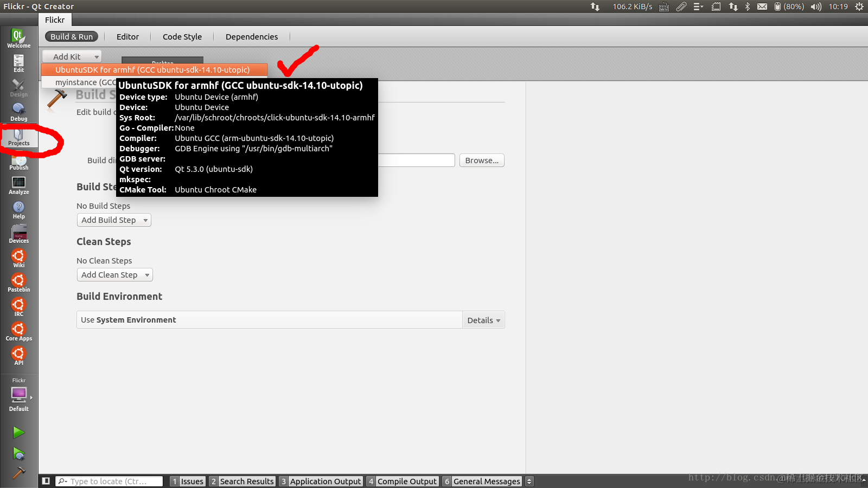Open the Flickr Default kit selector
Image resolution: width=868 pixels, height=488 pixels.
tap(18, 396)
